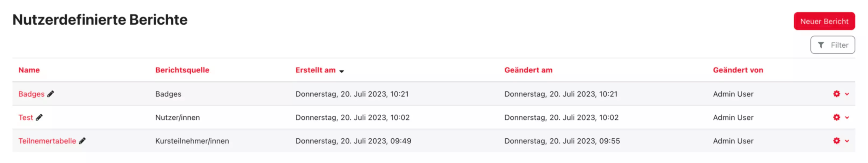Open the Badges report link
The width and height of the screenshot is (868, 163).
tap(31, 94)
